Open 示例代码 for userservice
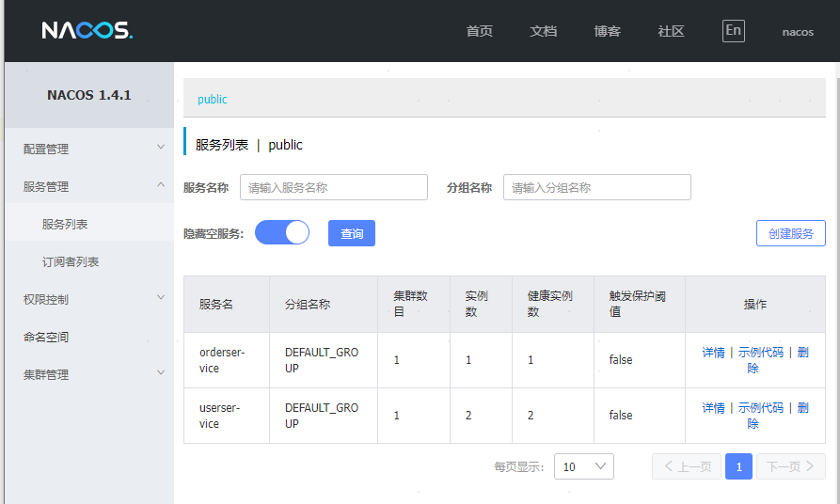 pyautogui.click(x=760, y=408)
